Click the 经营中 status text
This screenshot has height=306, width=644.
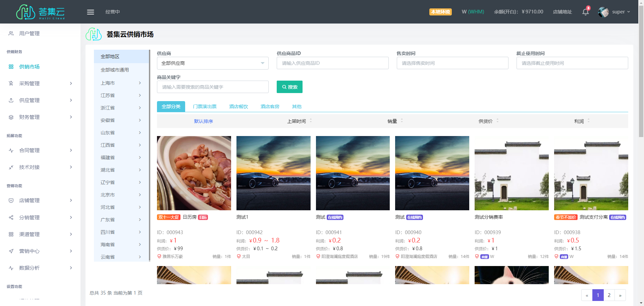(113, 12)
